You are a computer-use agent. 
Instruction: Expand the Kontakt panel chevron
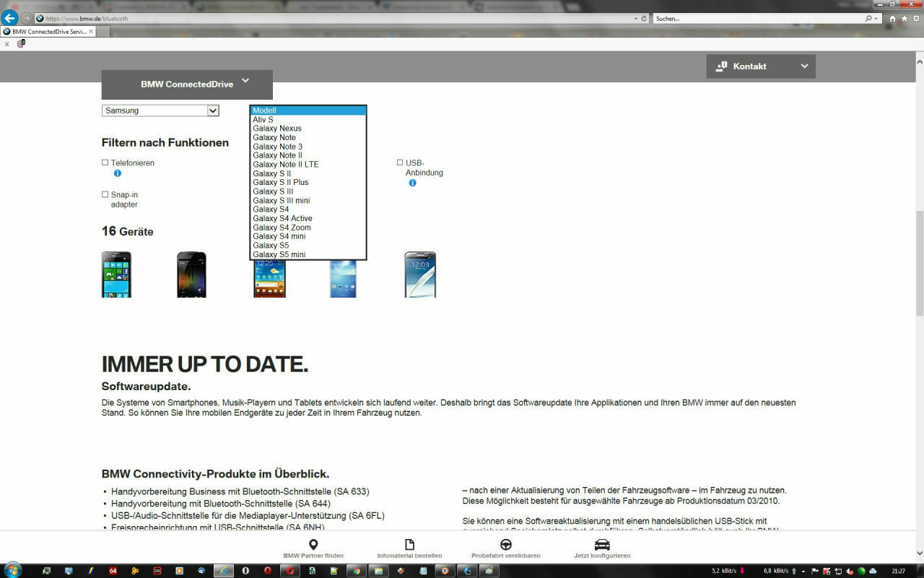pyautogui.click(x=804, y=66)
